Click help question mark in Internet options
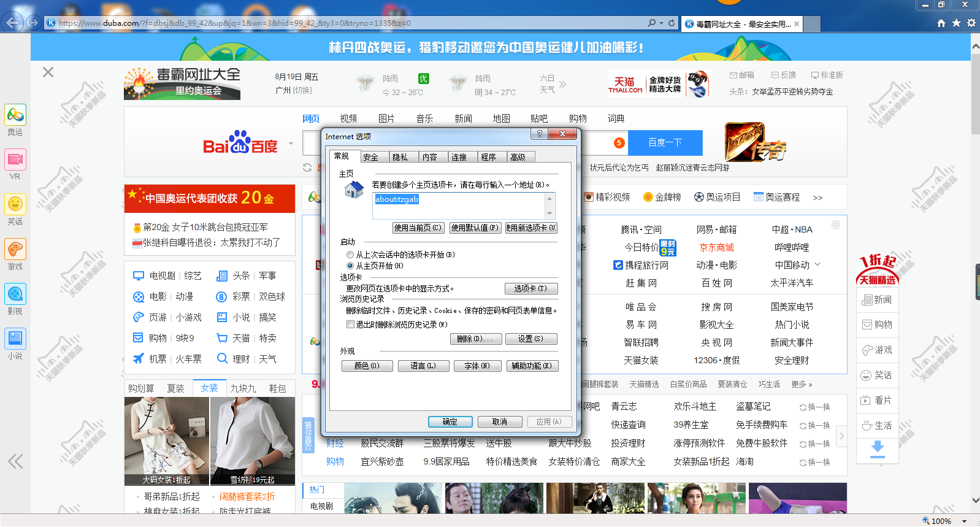This screenshot has height=527, width=980. point(539,134)
